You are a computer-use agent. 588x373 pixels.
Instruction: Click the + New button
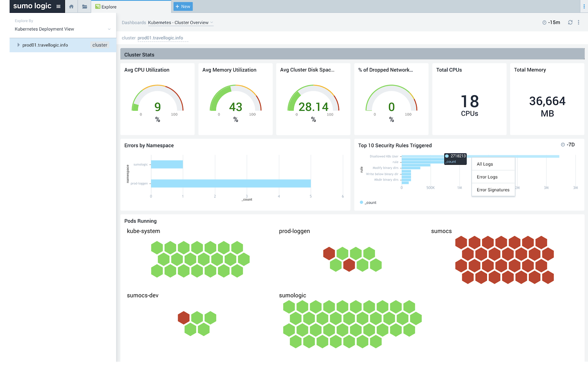point(183,6)
